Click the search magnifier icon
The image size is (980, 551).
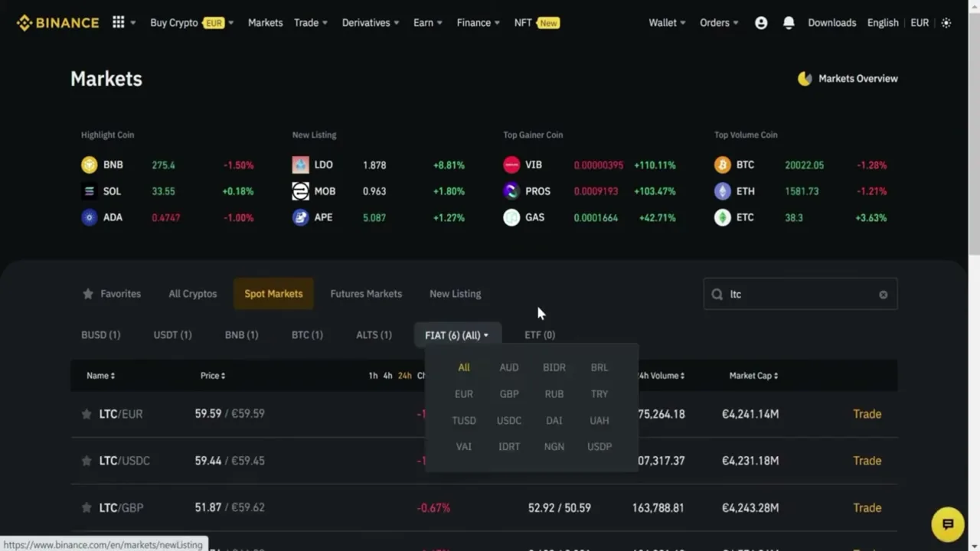(717, 295)
